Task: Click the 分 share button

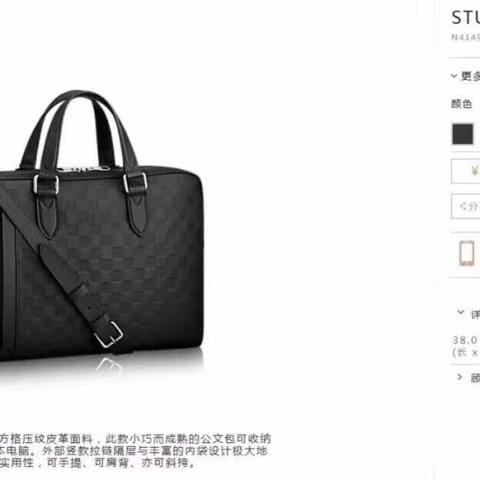Action: pos(466,207)
